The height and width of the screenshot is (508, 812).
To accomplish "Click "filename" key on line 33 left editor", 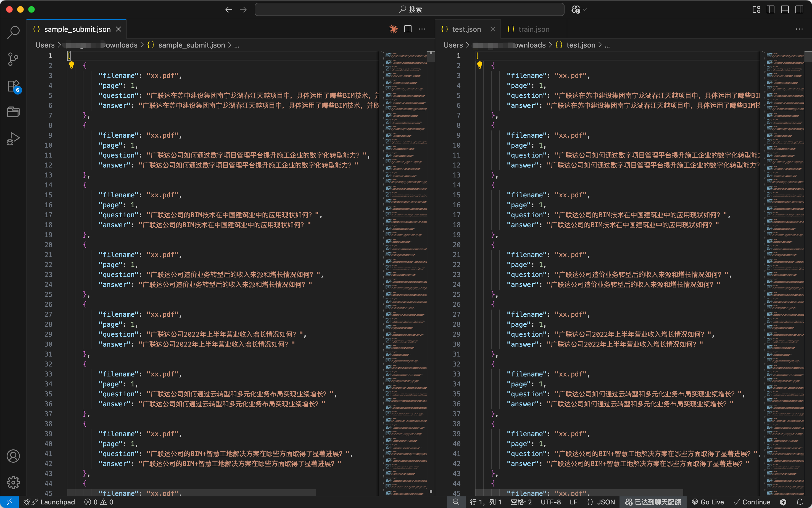I will coord(118,374).
